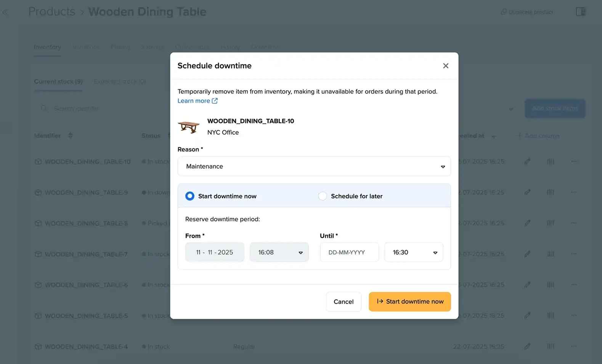Click the Until date input field
The height and width of the screenshot is (364, 602).
pyautogui.click(x=349, y=252)
